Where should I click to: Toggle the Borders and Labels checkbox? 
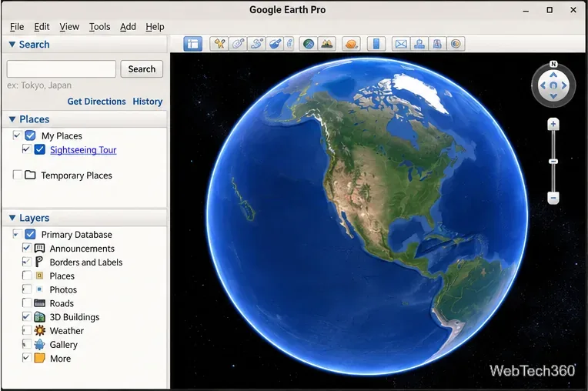(x=27, y=262)
